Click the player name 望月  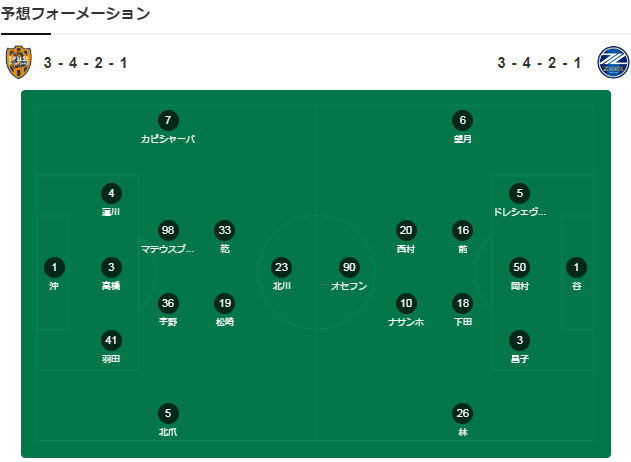point(463,139)
